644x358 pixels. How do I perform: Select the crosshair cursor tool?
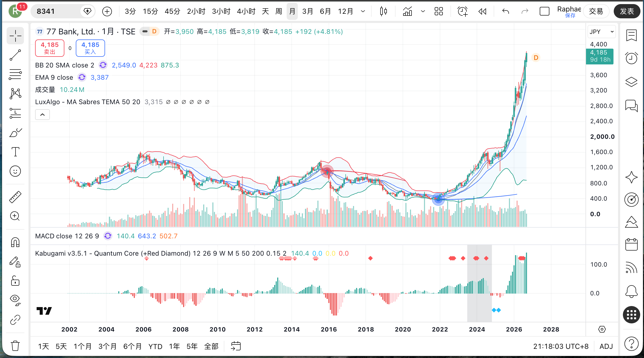point(15,36)
